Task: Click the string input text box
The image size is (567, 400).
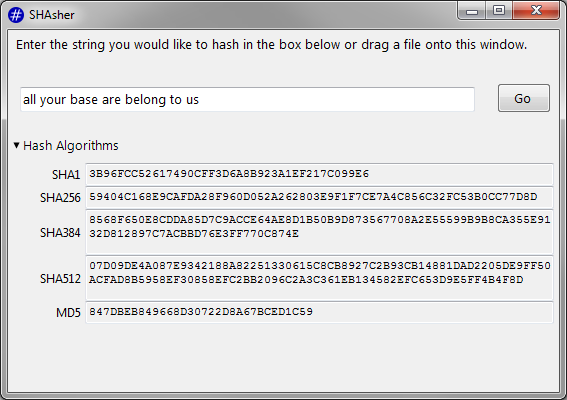Action: (x=247, y=99)
